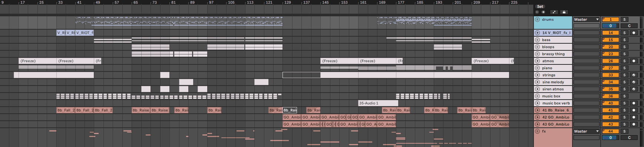
Task: Expand the music box group track
Action: 537,96
